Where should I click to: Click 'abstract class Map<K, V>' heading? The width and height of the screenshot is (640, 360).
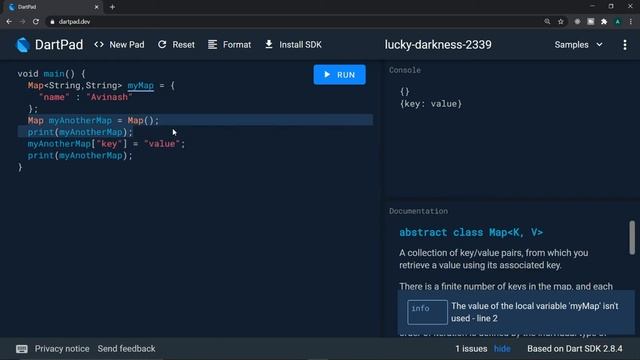point(471,232)
